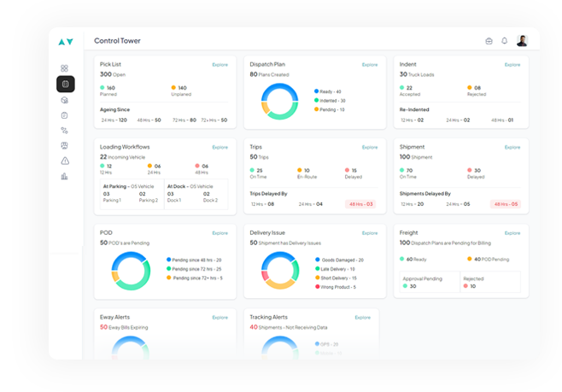
Task: Click the '140 Unplaned' Pick List value
Action: point(181,91)
